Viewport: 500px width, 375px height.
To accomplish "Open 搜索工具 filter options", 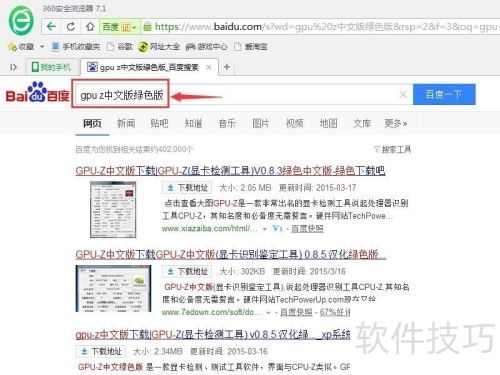I will click(x=392, y=149).
